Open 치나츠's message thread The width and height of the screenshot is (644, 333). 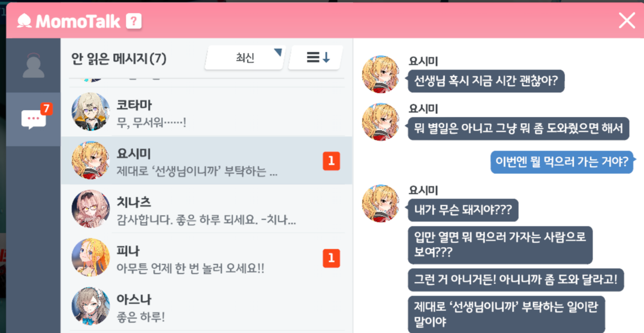207,209
